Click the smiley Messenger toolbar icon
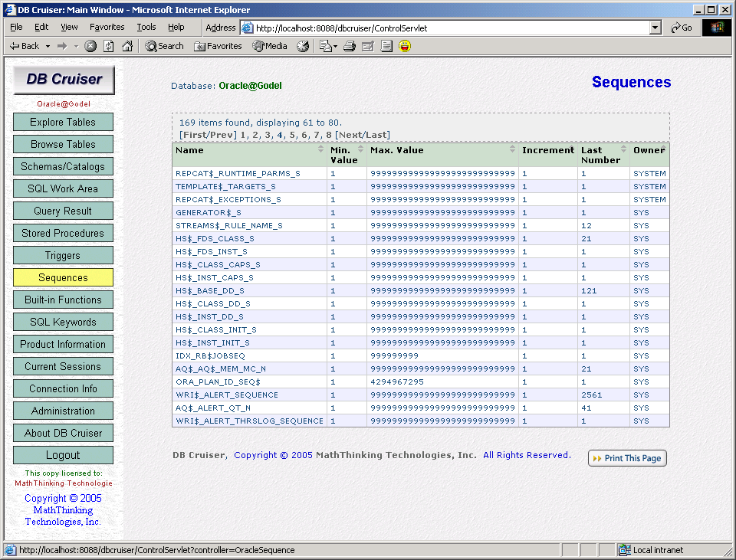Image resolution: width=736 pixels, height=560 pixels. [x=405, y=46]
